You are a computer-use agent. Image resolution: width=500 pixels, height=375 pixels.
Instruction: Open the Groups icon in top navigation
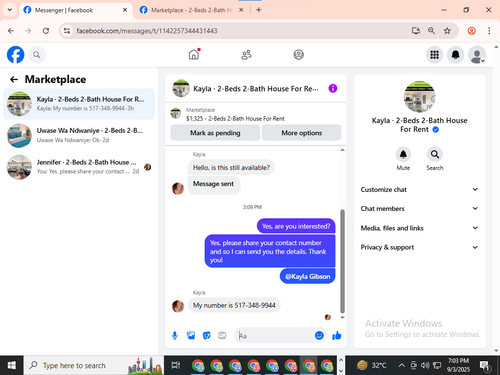[298, 55]
